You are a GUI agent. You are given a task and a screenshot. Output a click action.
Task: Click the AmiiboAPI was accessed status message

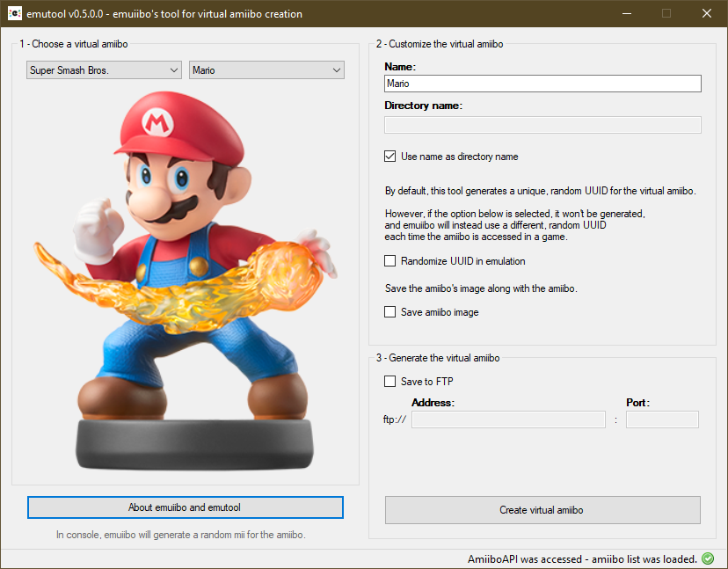(x=582, y=558)
